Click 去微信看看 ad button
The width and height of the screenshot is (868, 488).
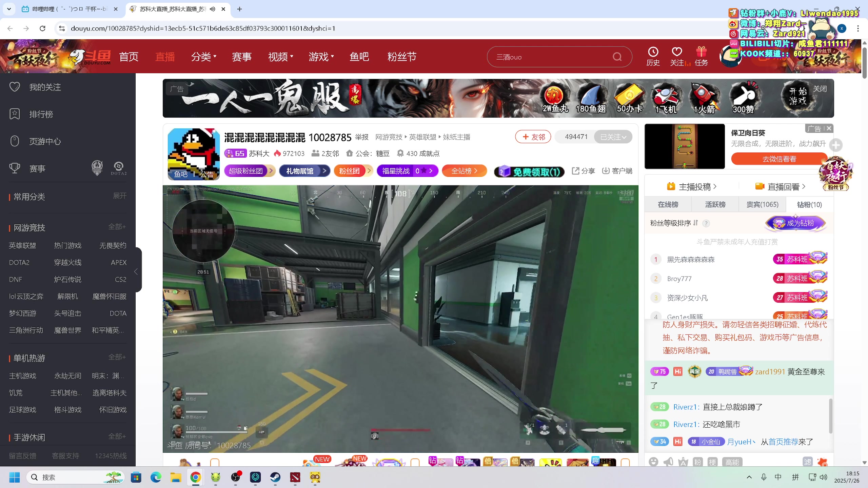coord(779,159)
